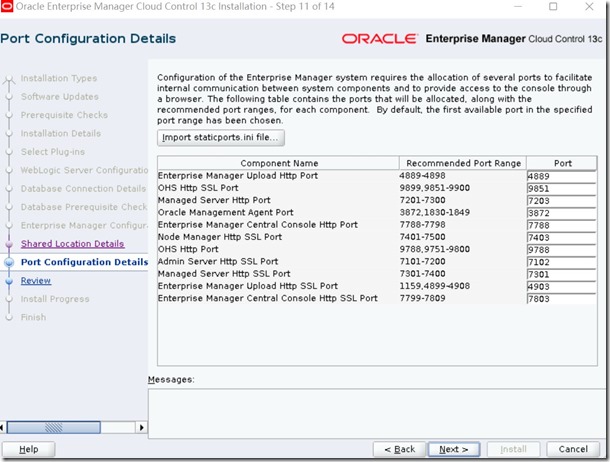Viewport: 610px width, 462px height.
Task: Go to the Next step
Action: (454, 450)
